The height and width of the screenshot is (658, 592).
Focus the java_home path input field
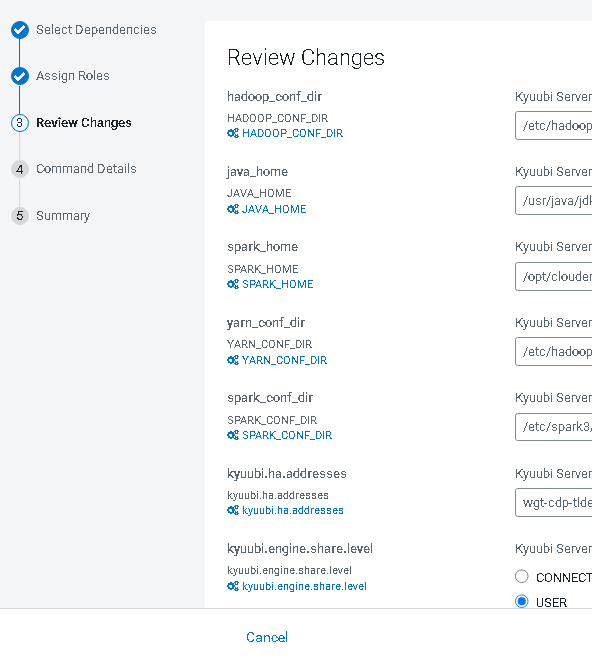tap(553, 201)
